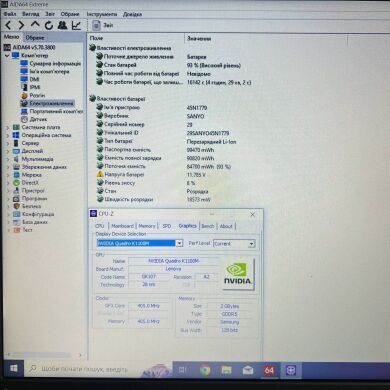Select the Рівень зносу row
Image resolution: width=390 pixels, height=390 pixels.
[145, 183]
